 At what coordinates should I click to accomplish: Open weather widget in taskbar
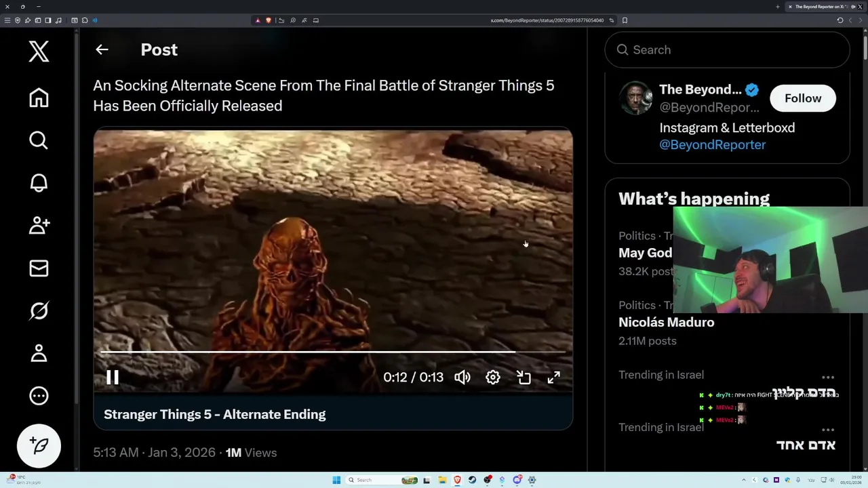pyautogui.click(x=22, y=480)
